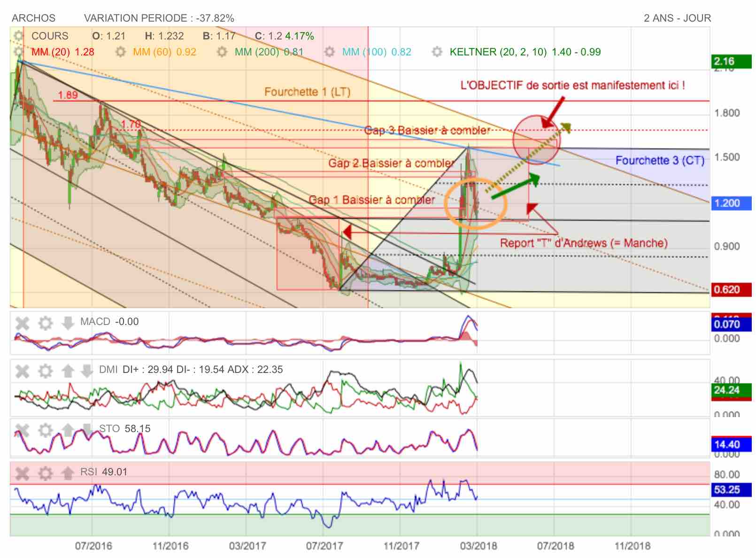
Task: Click the 11/2018 date on time axis
Action: pyautogui.click(x=633, y=546)
